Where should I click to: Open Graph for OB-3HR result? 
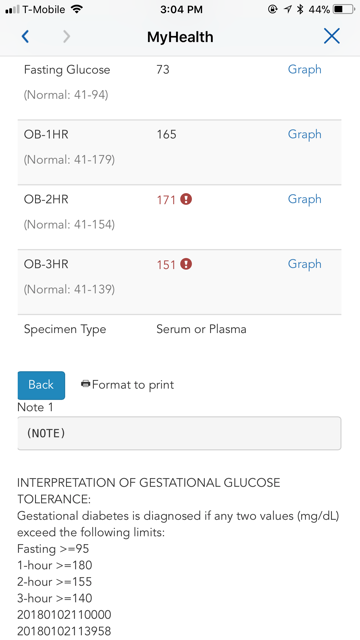click(x=304, y=264)
